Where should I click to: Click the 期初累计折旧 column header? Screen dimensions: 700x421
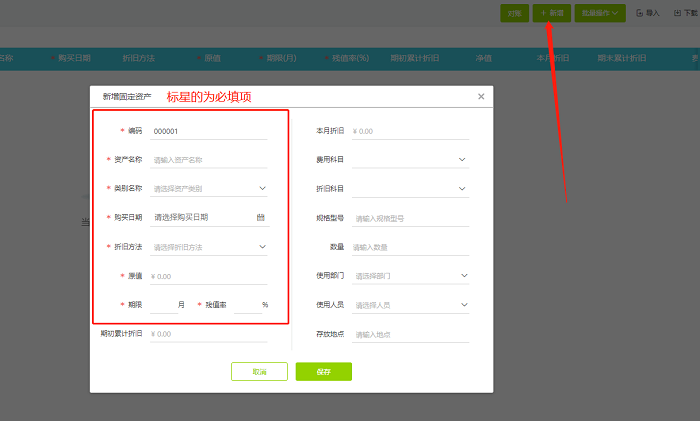tap(415, 58)
